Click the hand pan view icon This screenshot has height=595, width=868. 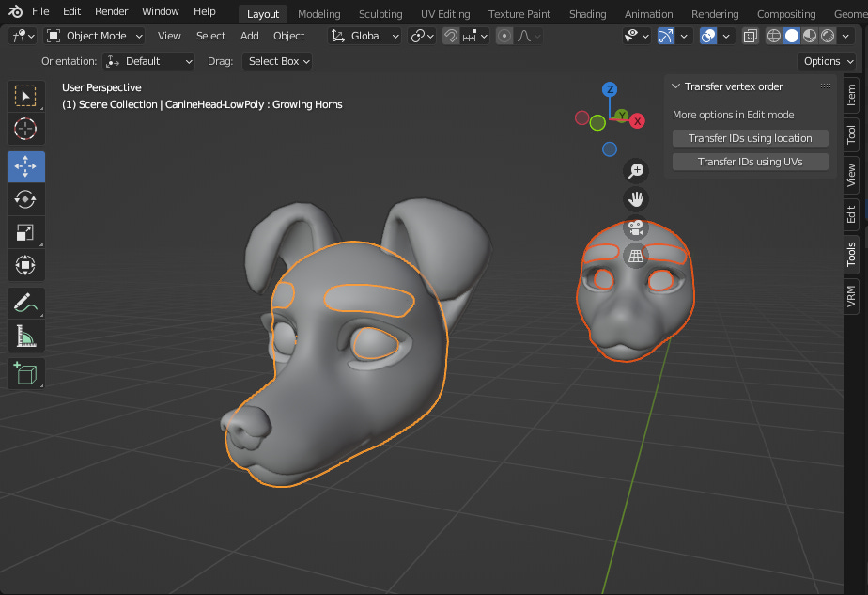pyautogui.click(x=636, y=198)
